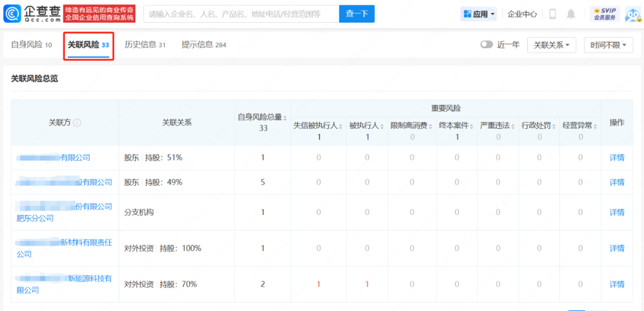
Task: Sort by 被执行人 column
Action: 382,126
